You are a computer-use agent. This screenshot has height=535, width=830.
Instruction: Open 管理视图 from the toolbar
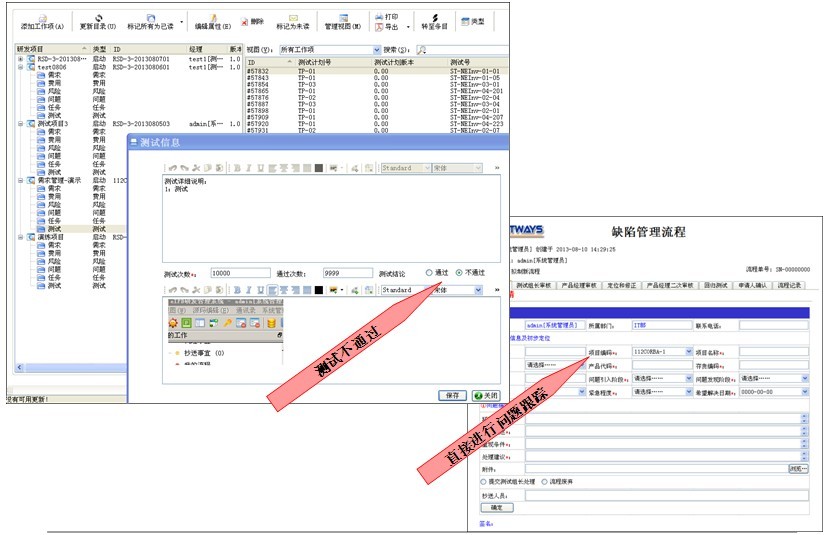(x=344, y=18)
